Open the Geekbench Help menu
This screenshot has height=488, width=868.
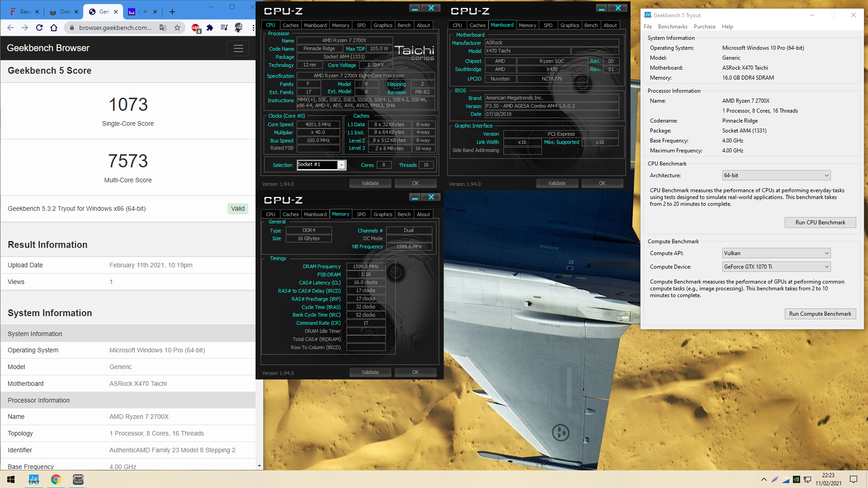727,27
